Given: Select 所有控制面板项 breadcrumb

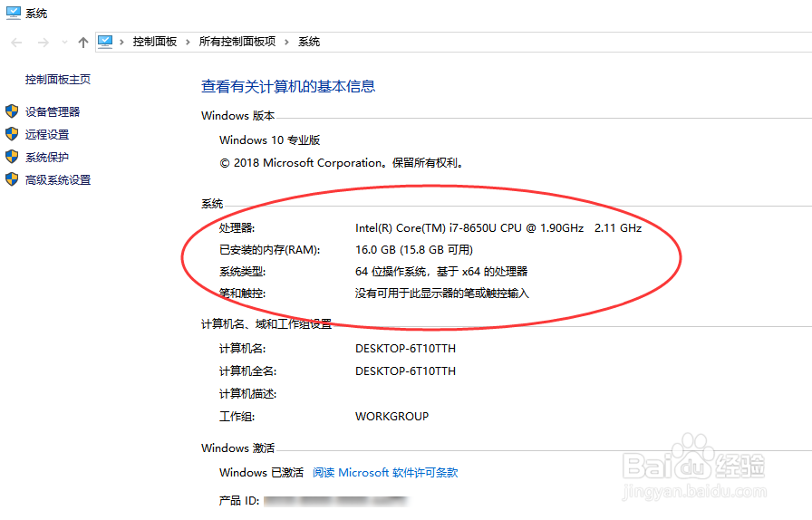Looking at the screenshot, I should click(237, 42).
